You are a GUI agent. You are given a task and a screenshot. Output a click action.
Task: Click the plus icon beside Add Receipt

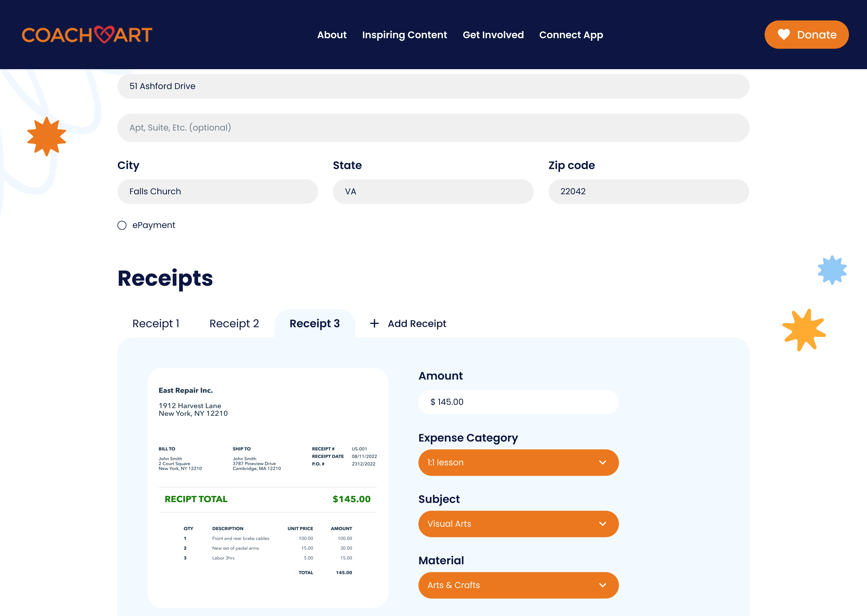tap(374, 323)
